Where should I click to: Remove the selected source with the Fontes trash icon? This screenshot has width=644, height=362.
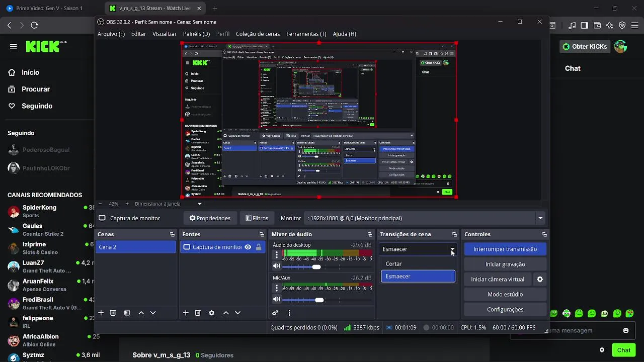click(198, 313)
